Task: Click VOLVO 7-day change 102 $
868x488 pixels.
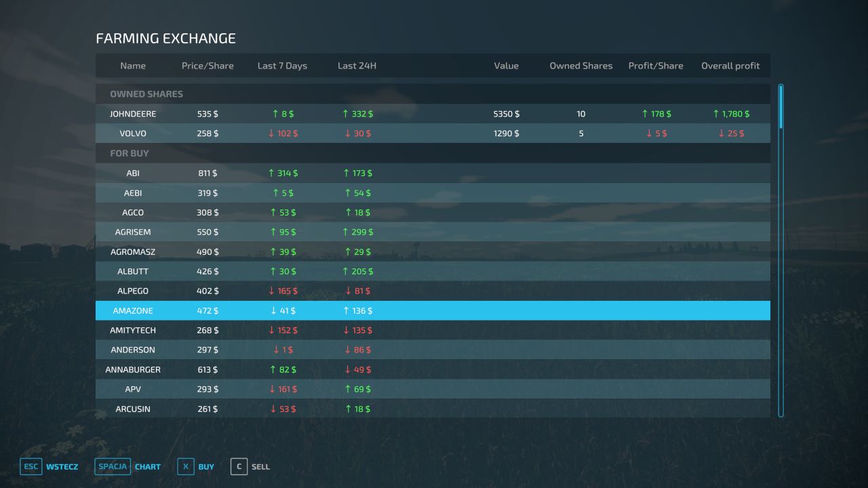Action: pos(282,134)
